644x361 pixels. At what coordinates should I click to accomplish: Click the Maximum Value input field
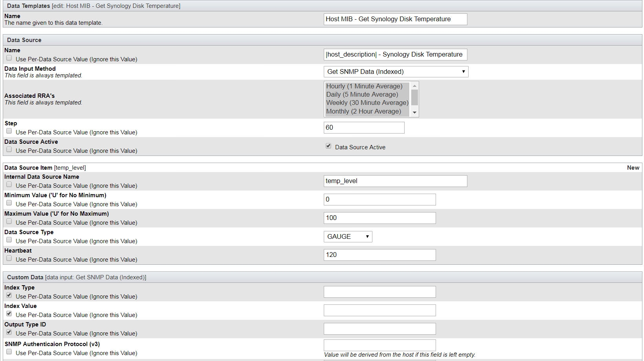[x=379, y=218]
